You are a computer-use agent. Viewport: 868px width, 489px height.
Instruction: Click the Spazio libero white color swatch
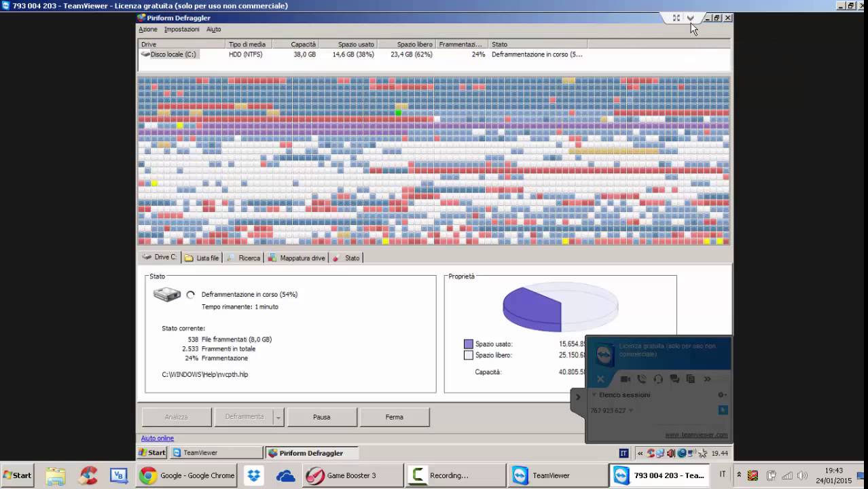(468, 355)
